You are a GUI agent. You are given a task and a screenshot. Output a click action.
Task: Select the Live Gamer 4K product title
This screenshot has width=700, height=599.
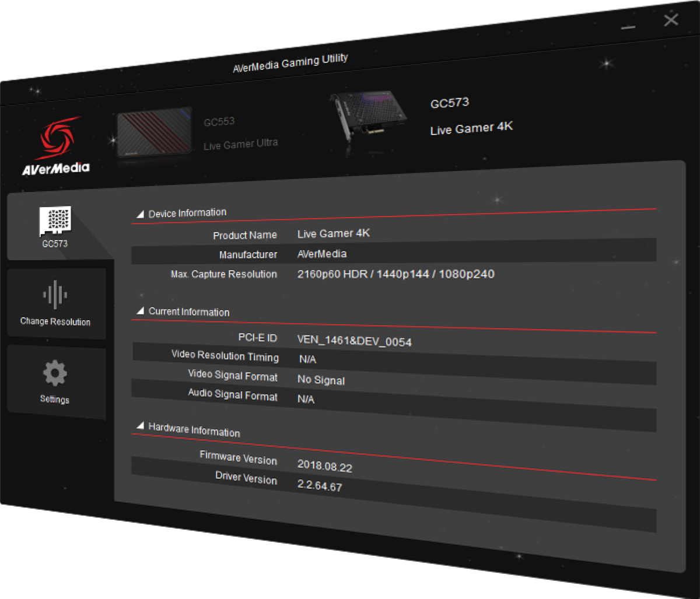click(471, 128)
